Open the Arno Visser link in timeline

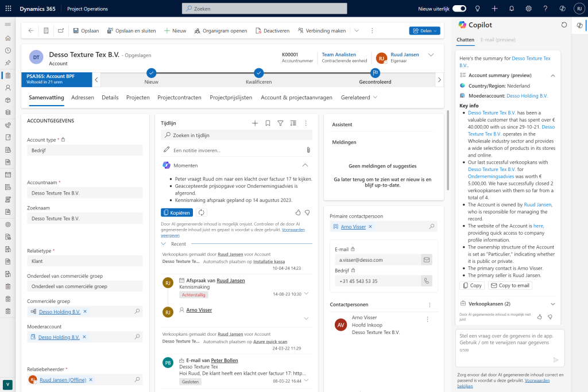click(x=199, y=310)
